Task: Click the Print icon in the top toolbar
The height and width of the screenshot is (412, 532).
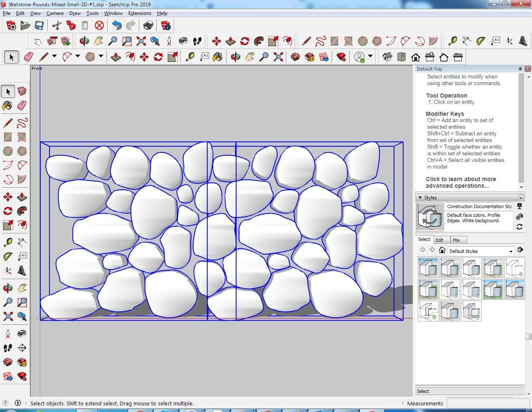Action: point(148,26)
